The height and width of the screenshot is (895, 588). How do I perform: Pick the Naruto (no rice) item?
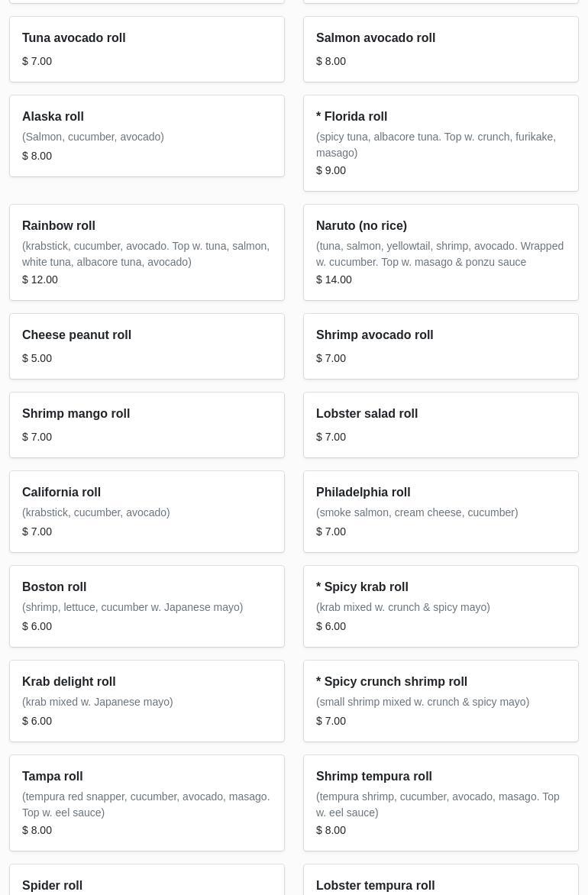441,252
